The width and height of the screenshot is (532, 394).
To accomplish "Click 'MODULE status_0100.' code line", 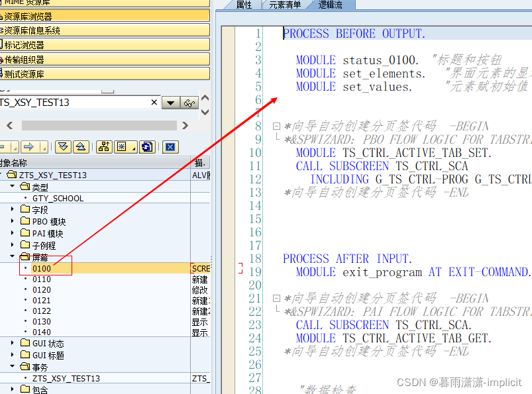I will point(357,60).
